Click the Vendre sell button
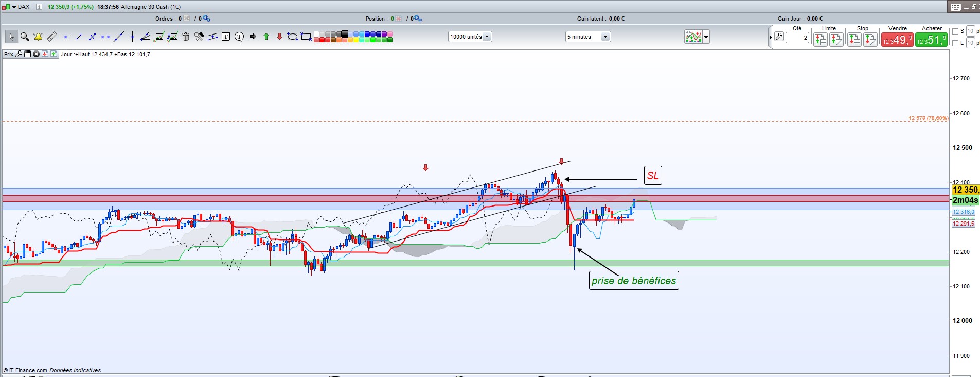 tap(897, 40)
